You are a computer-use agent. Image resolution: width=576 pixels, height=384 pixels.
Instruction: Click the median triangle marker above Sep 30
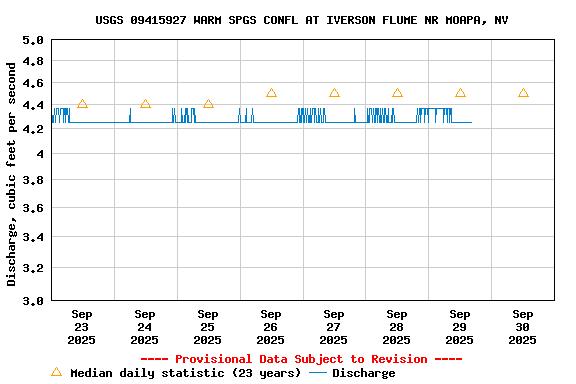point(523,93)
